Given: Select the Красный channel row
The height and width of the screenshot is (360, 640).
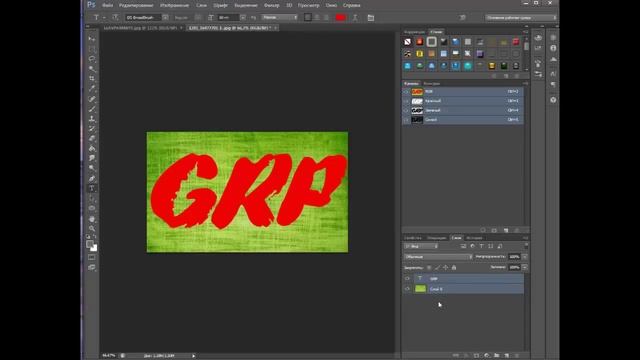Looking at the screenshot, I should (x=463, y=101).
